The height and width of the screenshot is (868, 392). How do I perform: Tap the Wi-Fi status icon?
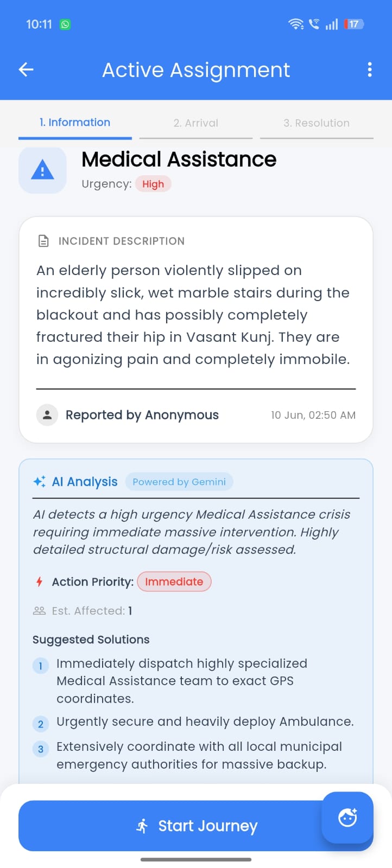point(296,24)
